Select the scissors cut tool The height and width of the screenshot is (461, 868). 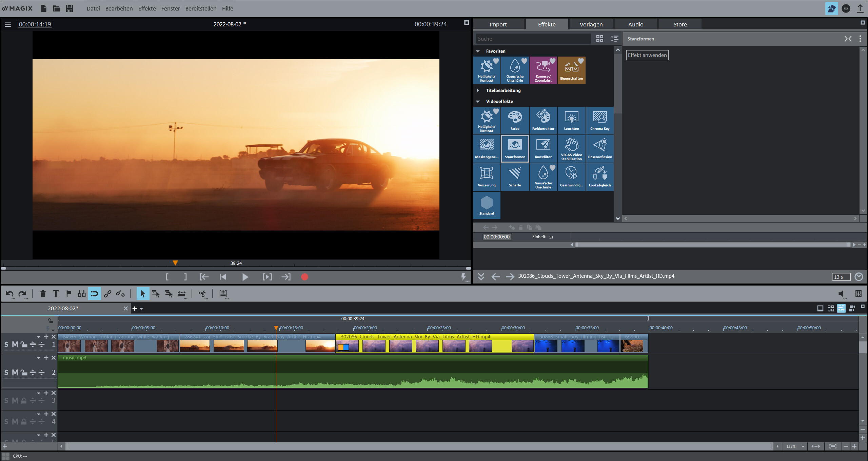(202, 294)
